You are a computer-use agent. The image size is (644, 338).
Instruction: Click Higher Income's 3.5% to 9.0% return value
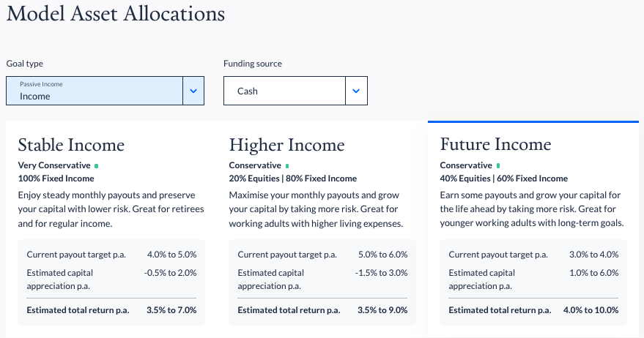coord(382,310)
